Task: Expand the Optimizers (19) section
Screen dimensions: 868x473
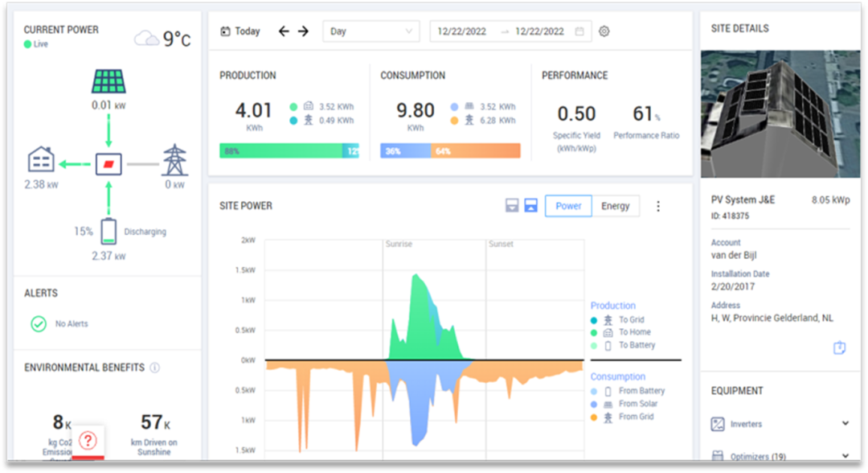Action: [845, 456]
